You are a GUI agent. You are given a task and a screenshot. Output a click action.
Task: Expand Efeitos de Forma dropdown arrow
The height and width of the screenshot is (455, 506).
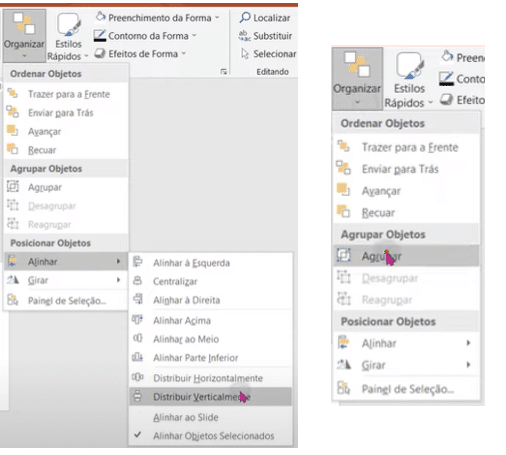(184, 53)
